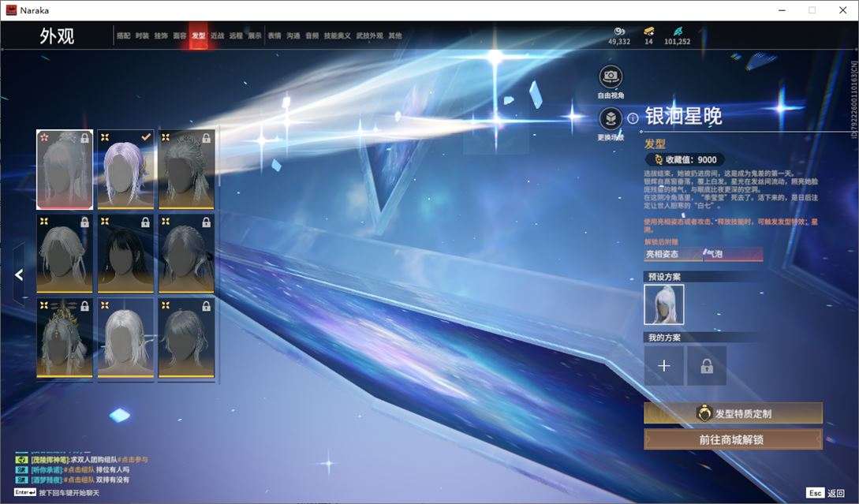This screenshot has width=859, height=504.
Task: Select the purple hairstyle with checkmark
Action: [125, 170]
